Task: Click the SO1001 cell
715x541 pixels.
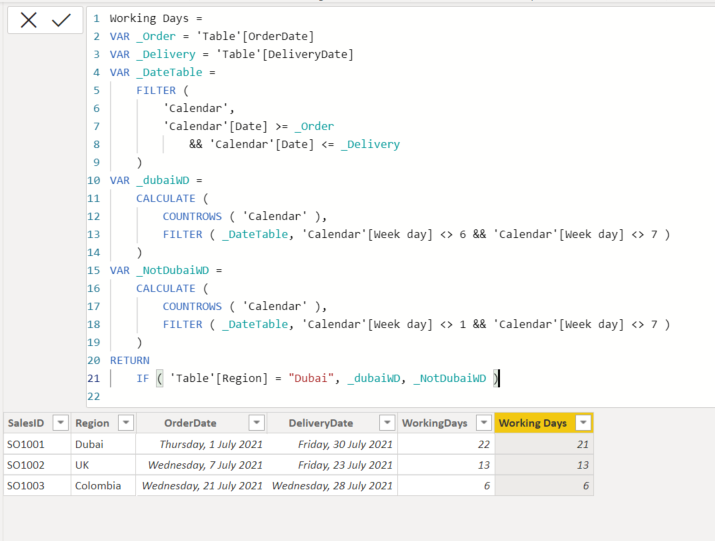Action: tap(37, 444)
